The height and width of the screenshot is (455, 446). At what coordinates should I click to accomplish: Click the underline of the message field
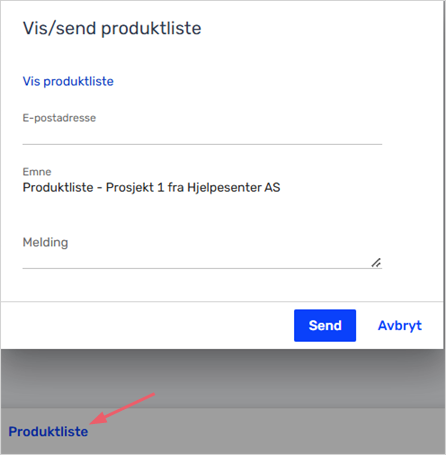[202, 268]
